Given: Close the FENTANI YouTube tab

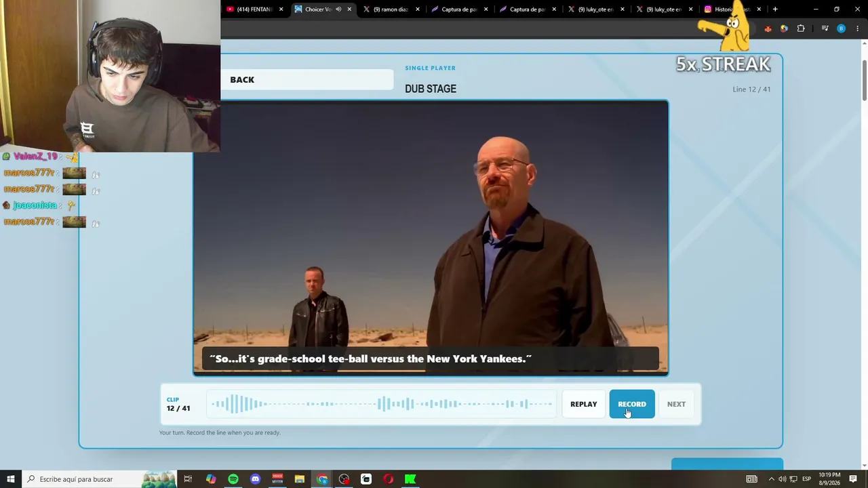Looking at the screenshot, I should (281, 9).
